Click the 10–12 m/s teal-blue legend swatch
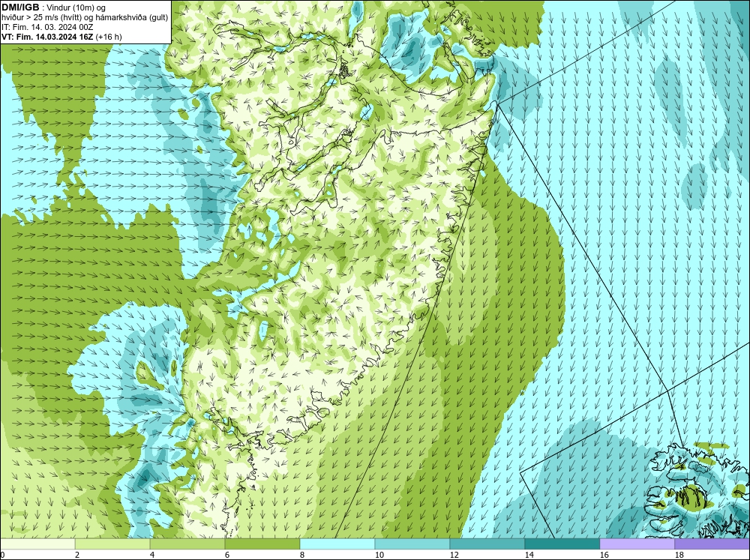This screenshot has height=560, width=750. [412, 544]
